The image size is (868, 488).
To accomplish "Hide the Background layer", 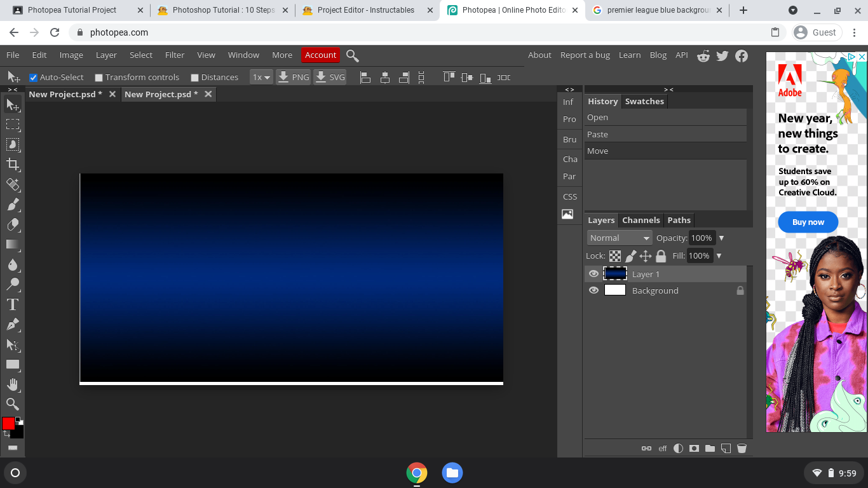I will pyautogui.click(x=593, y=290).
